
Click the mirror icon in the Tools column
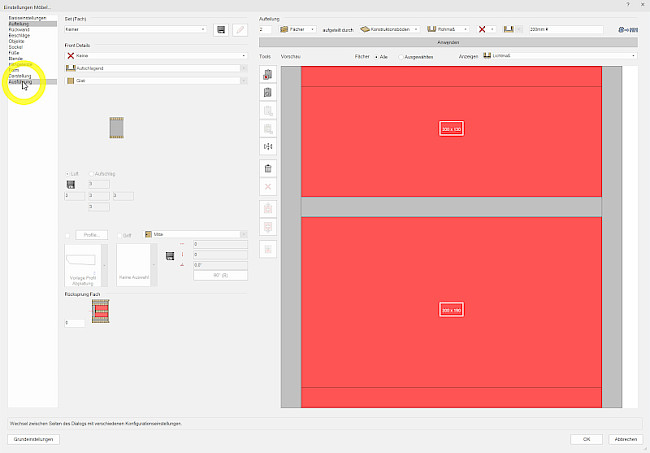point(267,147)
